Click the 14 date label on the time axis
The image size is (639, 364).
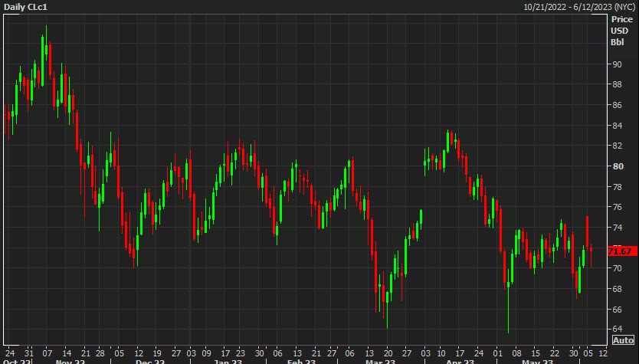click(x=67, y=353)
